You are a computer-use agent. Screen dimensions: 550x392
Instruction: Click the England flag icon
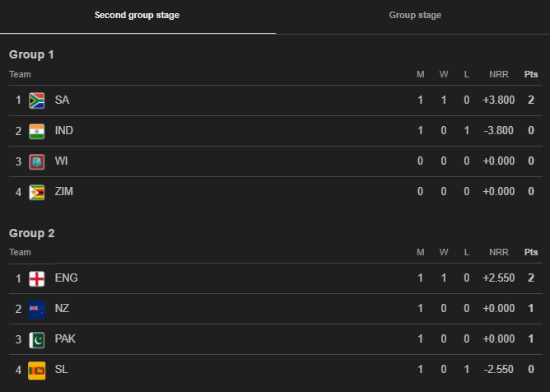[x=36, y=278]
